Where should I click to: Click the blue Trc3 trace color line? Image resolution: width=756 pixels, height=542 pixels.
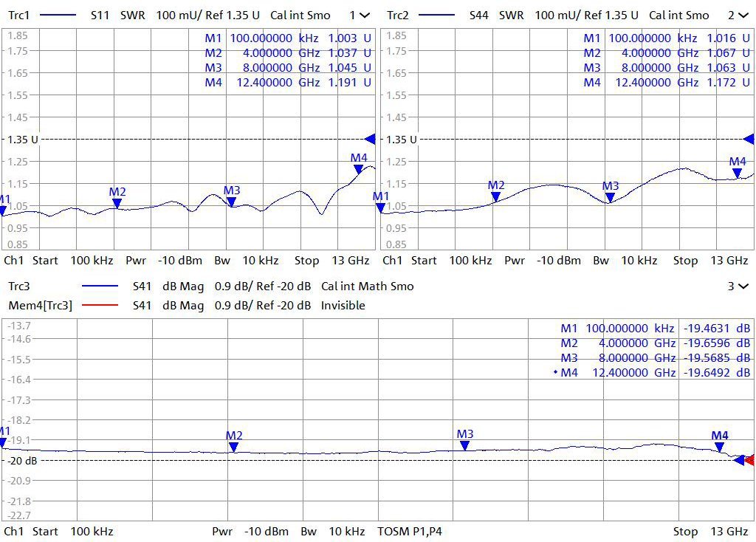click(x=100, y=287)
